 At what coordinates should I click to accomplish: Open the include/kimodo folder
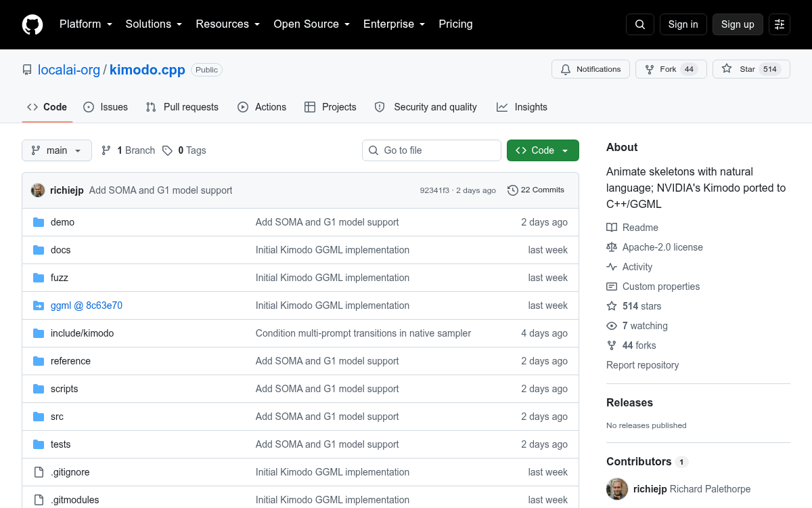click(x=82, y=333)
